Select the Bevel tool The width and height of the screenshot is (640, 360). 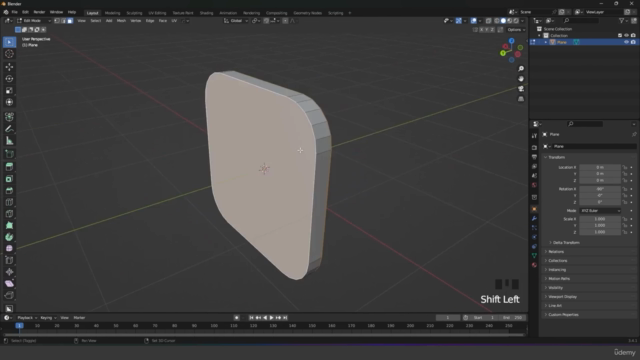pos(9,191)
